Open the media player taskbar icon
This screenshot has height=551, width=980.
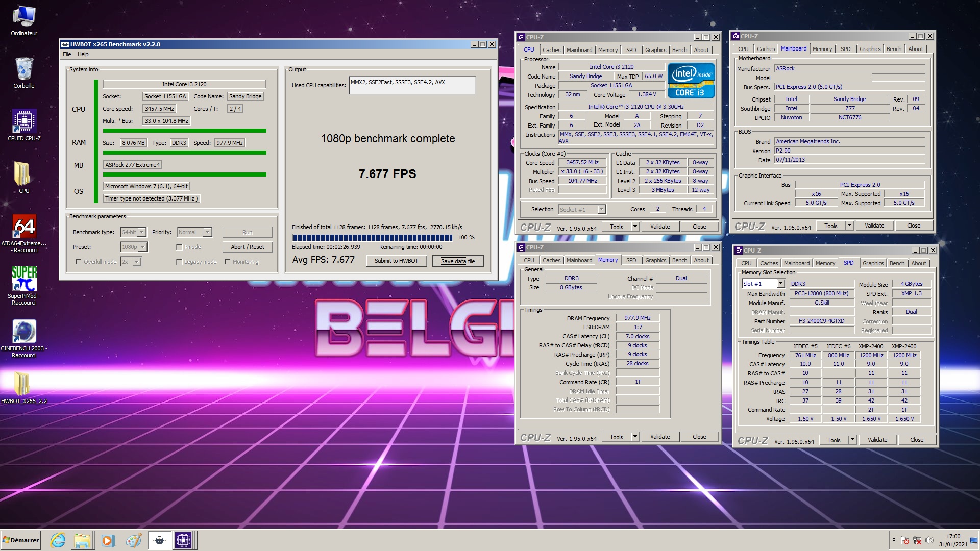tap(108, 540)
